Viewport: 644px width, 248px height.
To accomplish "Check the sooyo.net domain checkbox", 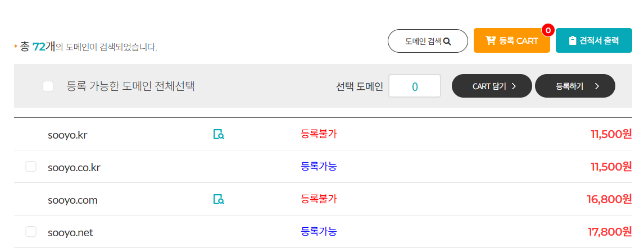I will [31, 232].
